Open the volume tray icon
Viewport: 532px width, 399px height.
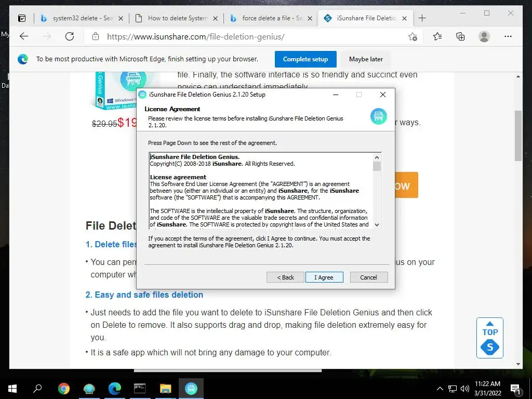click(x=464, y=389)
